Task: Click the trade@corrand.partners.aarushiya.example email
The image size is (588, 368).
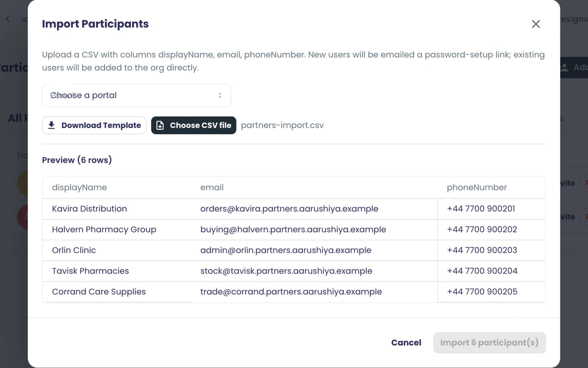Action: 291,292
